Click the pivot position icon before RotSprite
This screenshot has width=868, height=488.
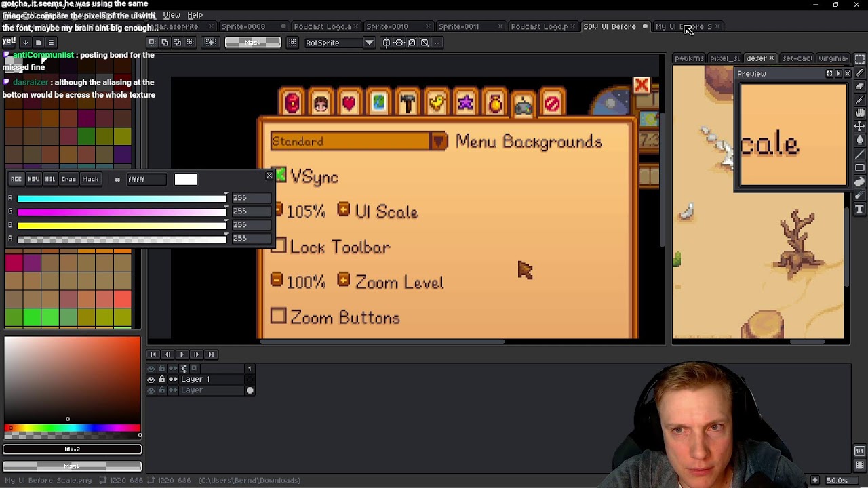coord(292,43)
